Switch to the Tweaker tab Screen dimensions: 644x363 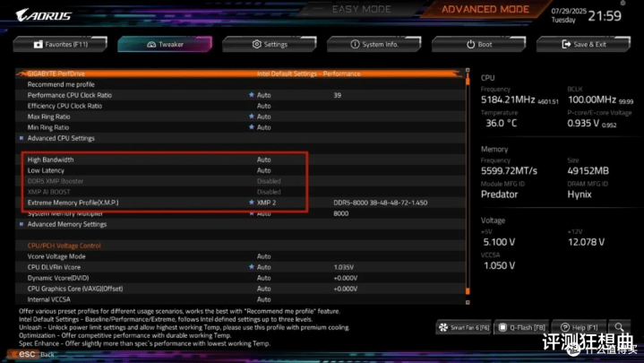pos(165,44)
